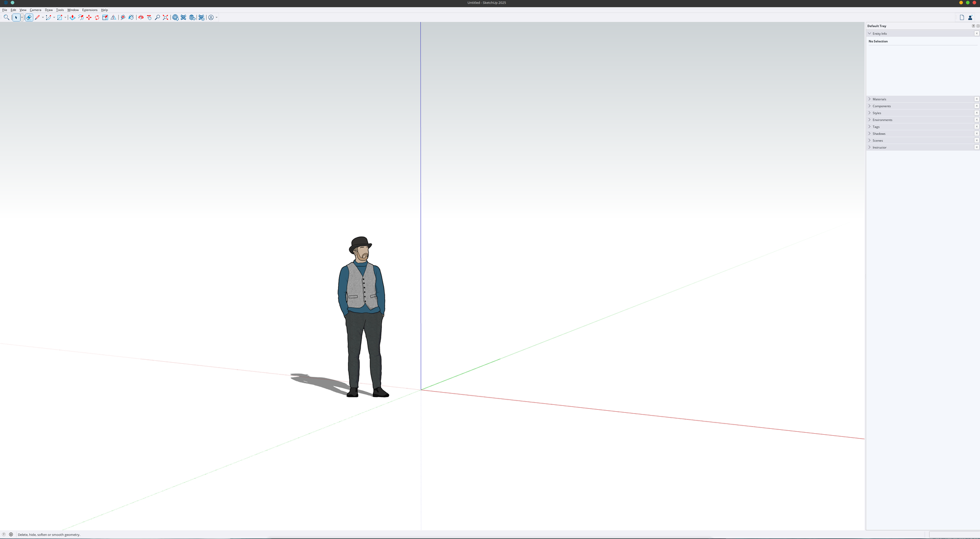The image size is (980, 539).
Task: Collapse the Entity Info panel
Action: pos(869,33)
